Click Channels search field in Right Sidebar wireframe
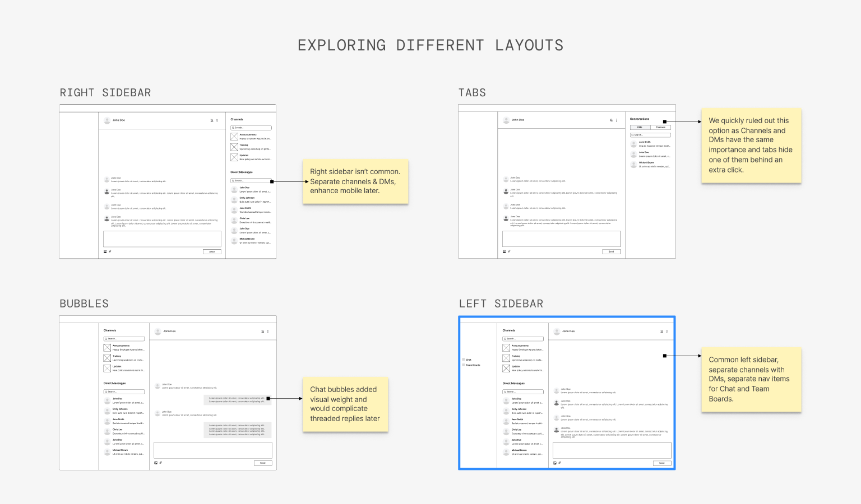Image resolution: width=861 pixels, height=504 pixels. [x=251, y=128]
